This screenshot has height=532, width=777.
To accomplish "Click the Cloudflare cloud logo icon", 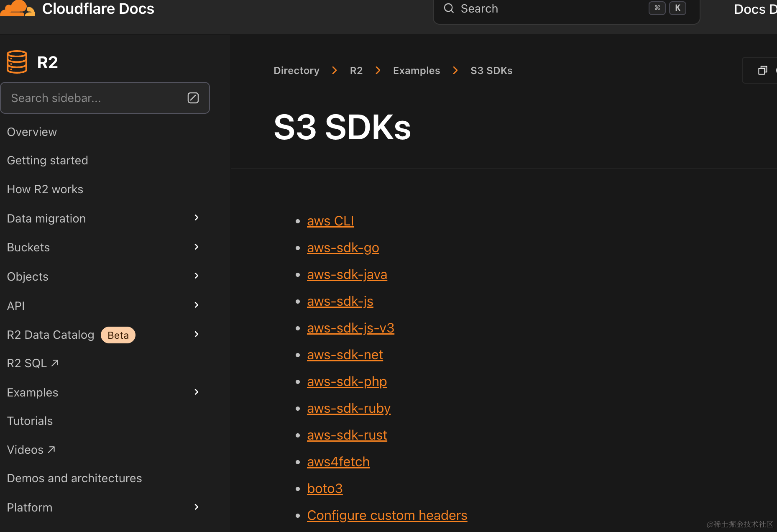I will [17, 8].
